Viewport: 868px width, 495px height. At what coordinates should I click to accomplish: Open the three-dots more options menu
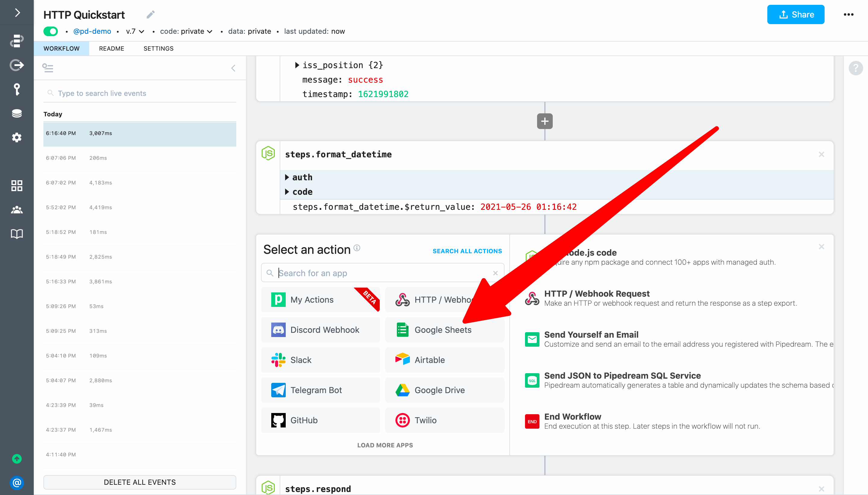pyautogui.click(x=848, y=14)
